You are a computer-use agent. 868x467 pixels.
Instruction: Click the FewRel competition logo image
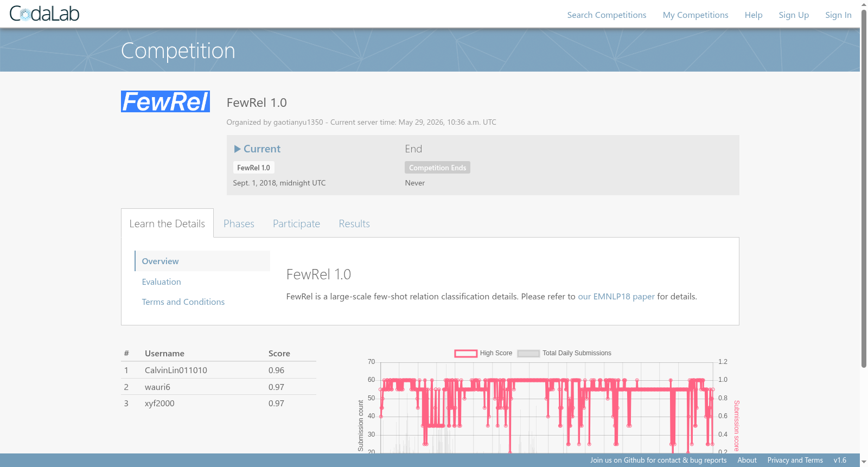pyautogui.click(x=165, y=101)
